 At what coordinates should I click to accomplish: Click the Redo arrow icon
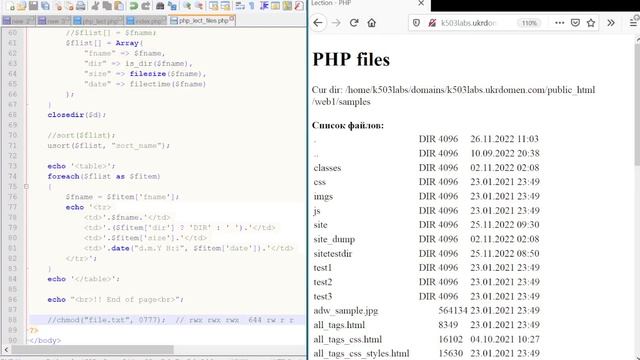point(146,6)
